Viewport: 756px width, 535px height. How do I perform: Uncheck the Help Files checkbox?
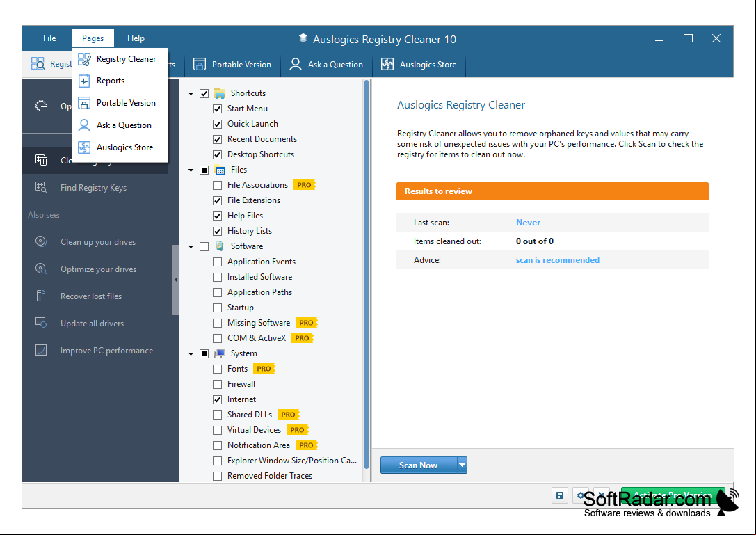point(218,216)
